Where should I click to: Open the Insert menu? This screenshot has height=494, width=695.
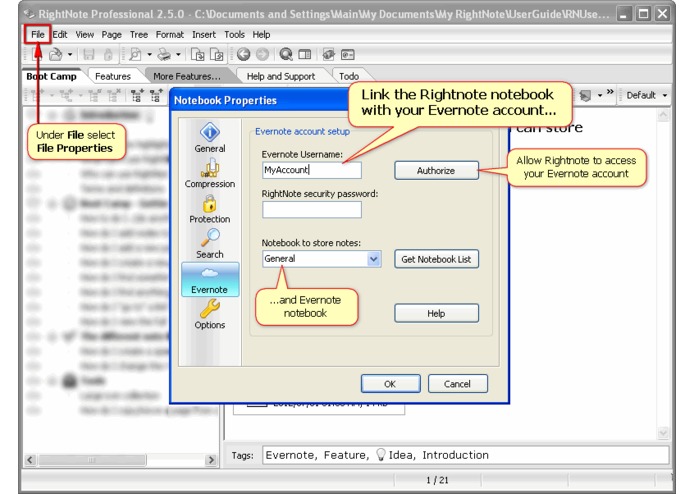(x=204, y=35)
